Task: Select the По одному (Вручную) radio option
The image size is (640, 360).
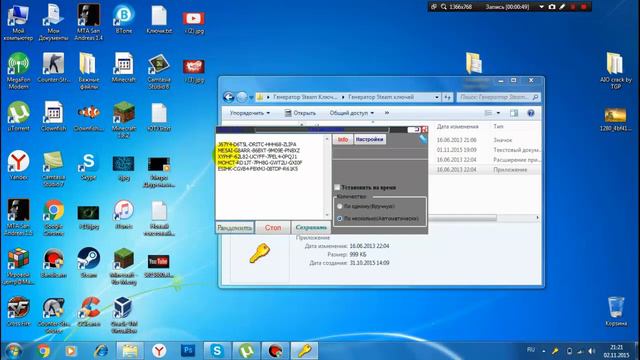Action: tap(340, 207)
